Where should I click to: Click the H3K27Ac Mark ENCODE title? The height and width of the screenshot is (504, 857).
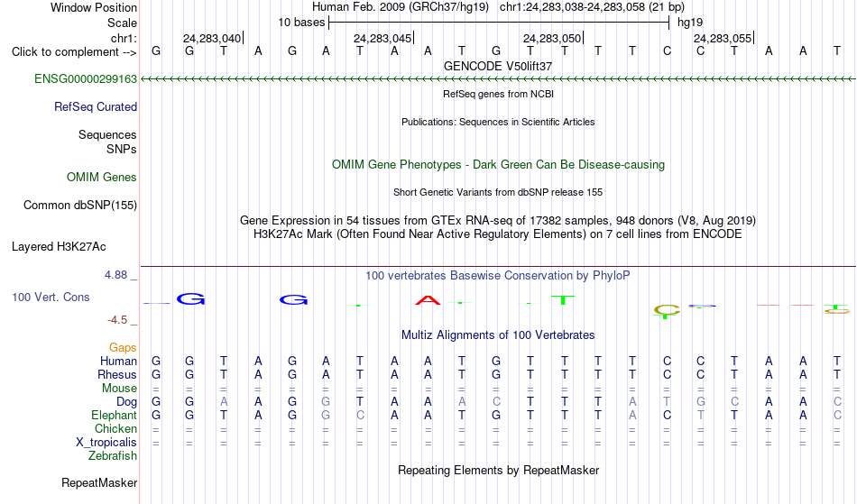498,234
